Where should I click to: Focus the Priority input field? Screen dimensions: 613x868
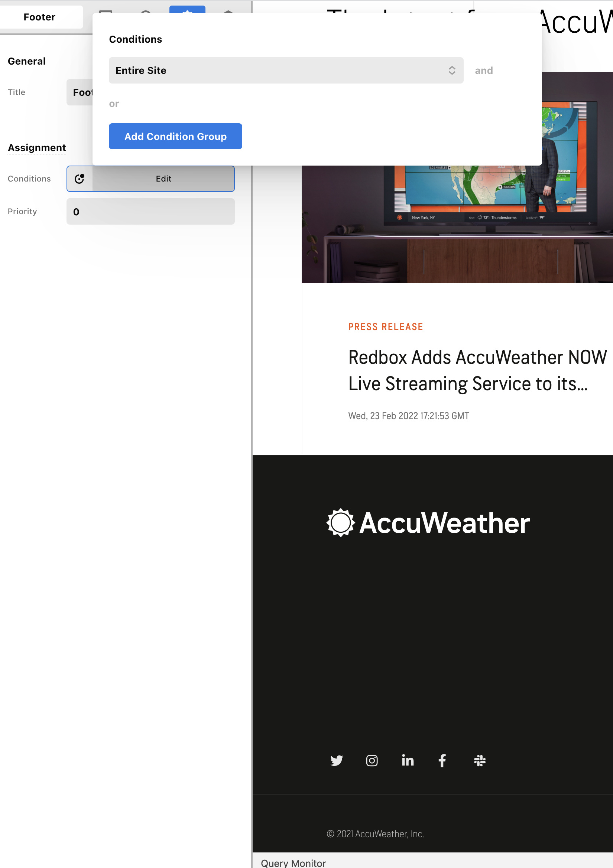tap(150, 212)
